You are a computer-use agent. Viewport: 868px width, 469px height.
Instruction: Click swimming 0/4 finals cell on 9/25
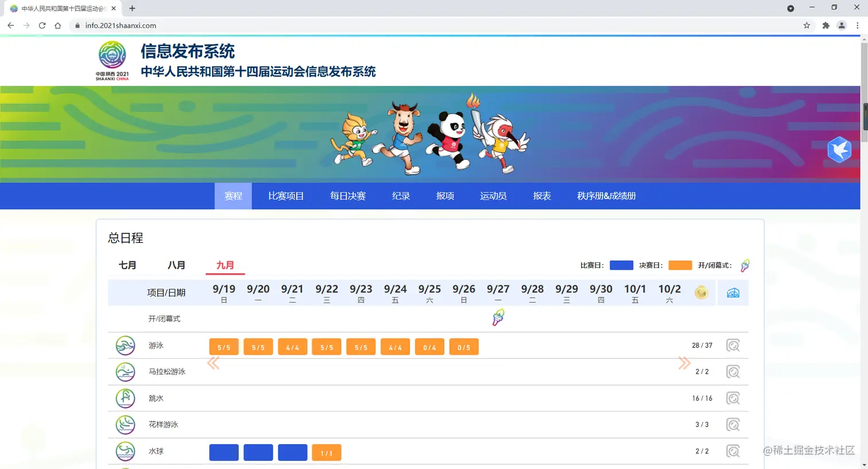(x=429, y=347)
